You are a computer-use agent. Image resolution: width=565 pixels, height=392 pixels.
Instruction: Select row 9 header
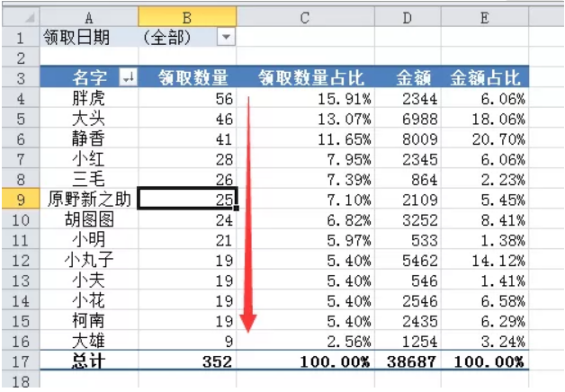point(21,199)
